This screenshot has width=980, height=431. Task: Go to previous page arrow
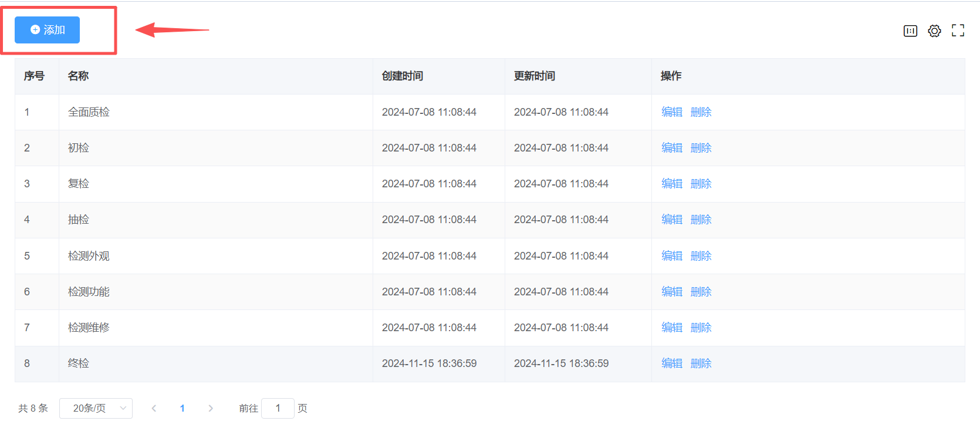pos(154,408)
